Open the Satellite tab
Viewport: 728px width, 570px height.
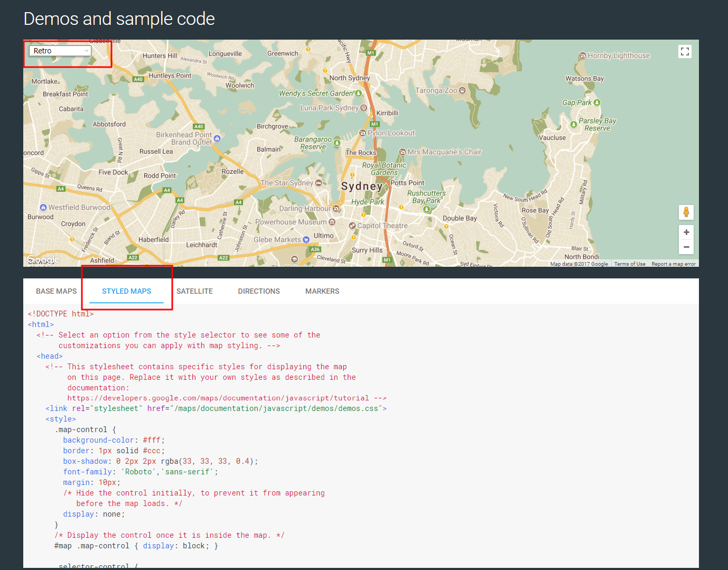[194, 291]
